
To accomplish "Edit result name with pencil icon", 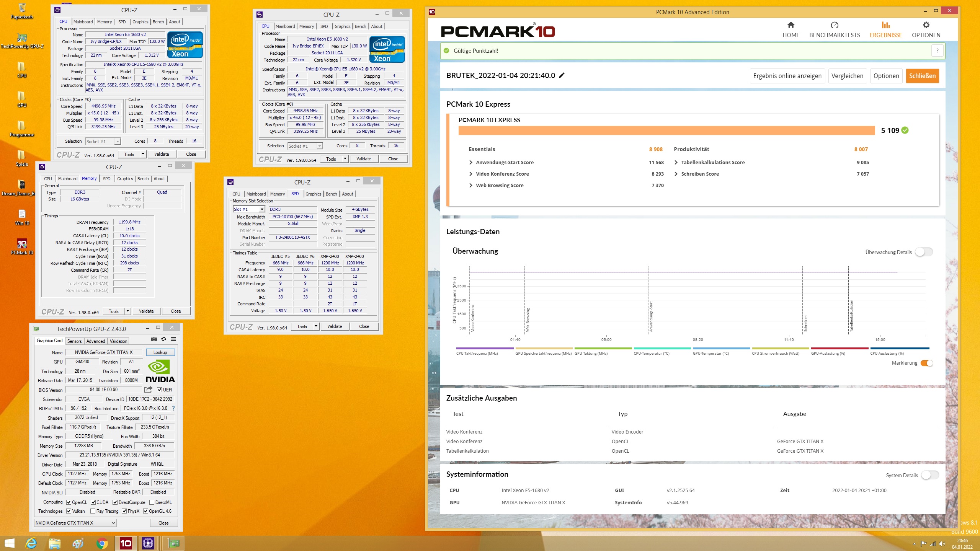I will point(562,75).
